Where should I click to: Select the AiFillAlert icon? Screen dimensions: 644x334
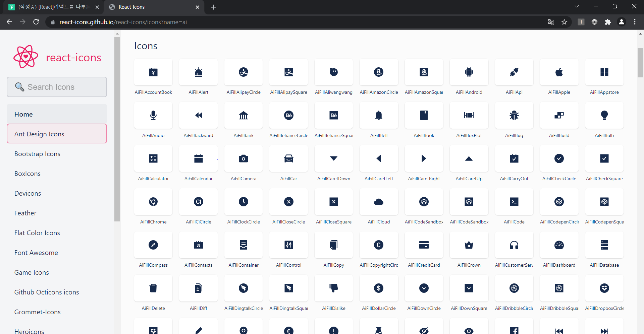tap(199, 72)
